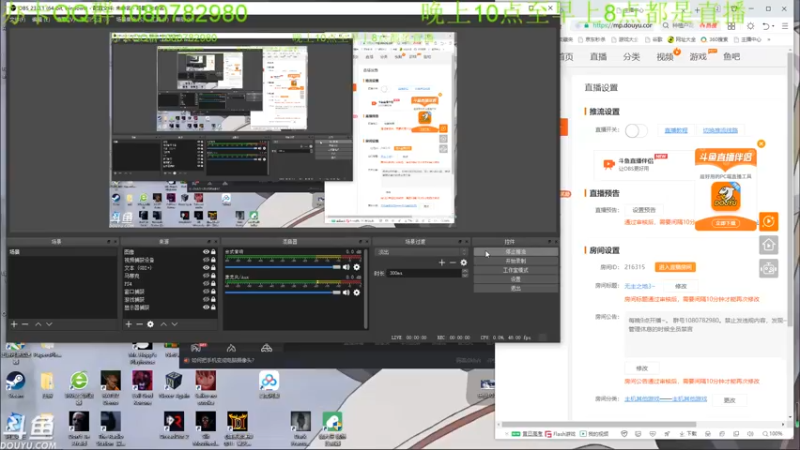Viewport: 800px width, 450px height.
Task: Open the 视频 tab on Douyu
Action: pyautogui.click(x=665, y=57)
